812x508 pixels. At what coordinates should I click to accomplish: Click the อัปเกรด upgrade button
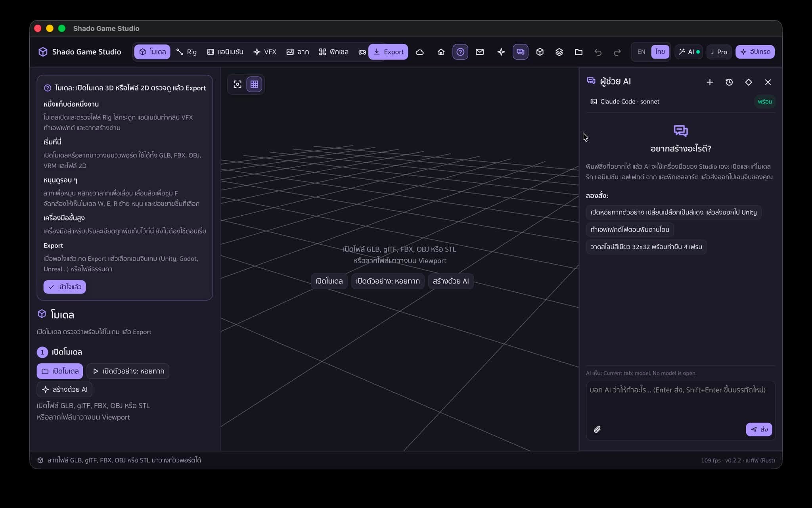click(x=755, y=52)
